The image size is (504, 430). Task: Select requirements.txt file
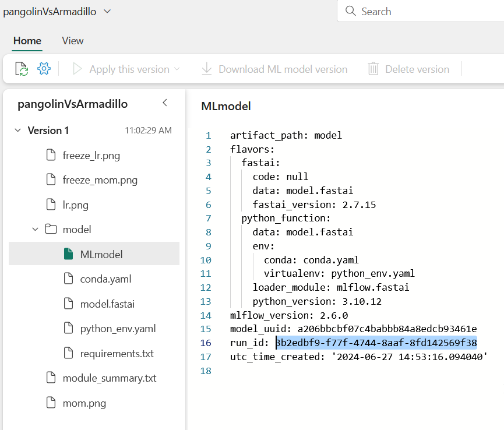tap(117, 353)
